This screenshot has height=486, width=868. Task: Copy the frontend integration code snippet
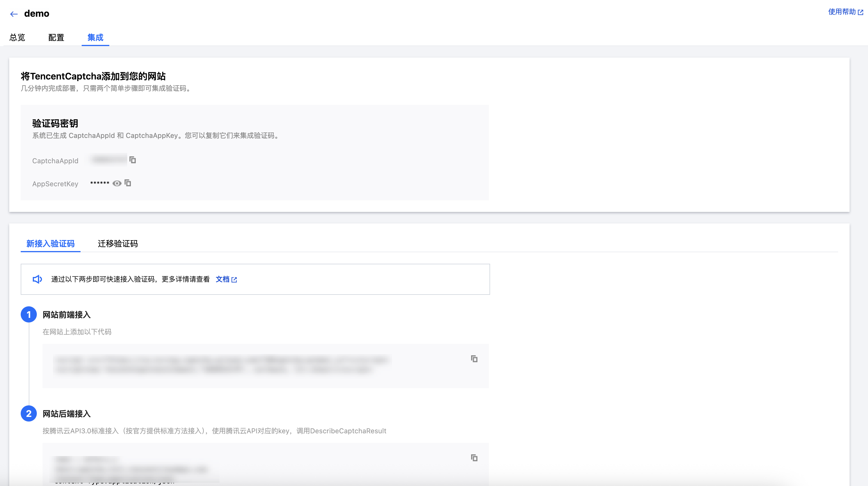click(x=474, y=359)
